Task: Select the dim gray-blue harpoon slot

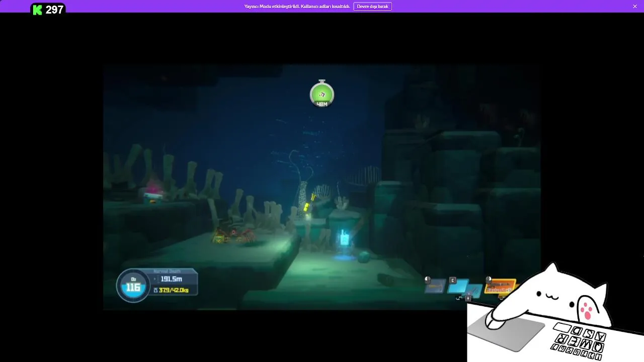Action: point(435,287)
